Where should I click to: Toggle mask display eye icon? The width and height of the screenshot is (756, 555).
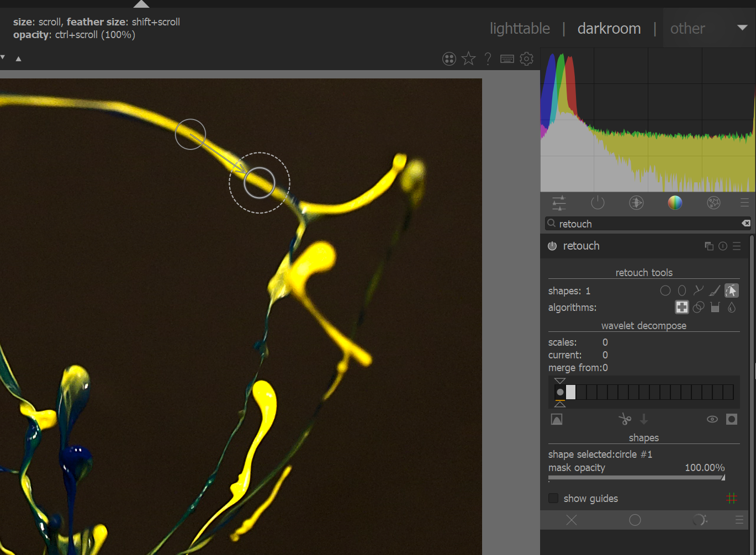pos(712,420)
